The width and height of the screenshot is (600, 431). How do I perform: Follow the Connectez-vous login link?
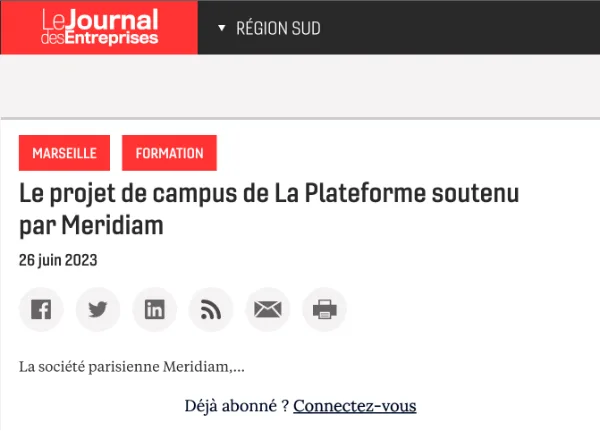click(x=354, y=405)
